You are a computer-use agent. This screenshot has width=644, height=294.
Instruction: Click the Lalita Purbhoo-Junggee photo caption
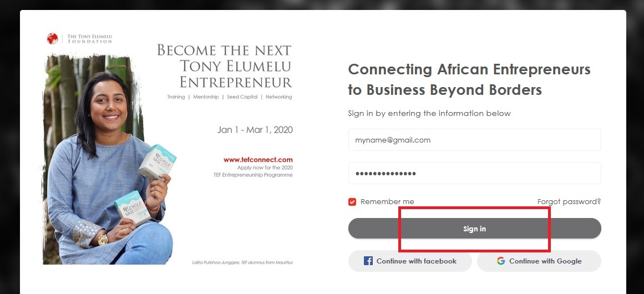(x=241, y=262)
